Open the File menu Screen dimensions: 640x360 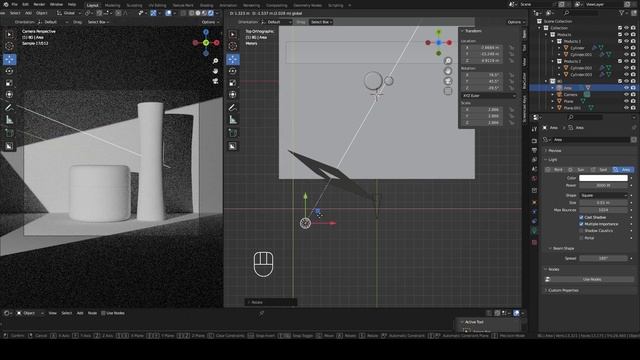pyautogui.click(x=14, y=4)
